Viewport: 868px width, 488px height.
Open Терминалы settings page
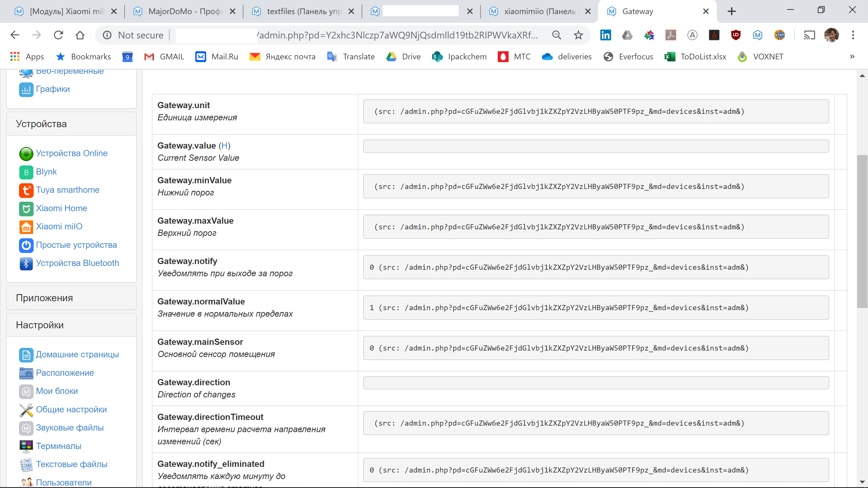pyautogui.click(x=58, y=446)
